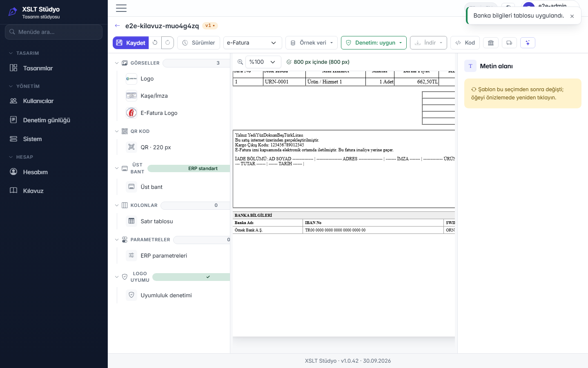Open the %100 zoom dropdown
Image resolution: width=588 pixels, height=368 pixels.
tap(263, 62)
